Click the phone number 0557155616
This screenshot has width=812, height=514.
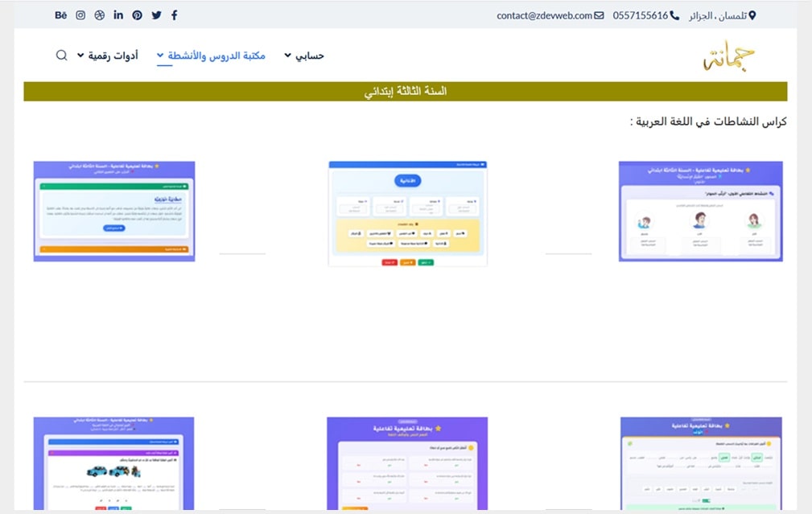[x=645, y=15]
